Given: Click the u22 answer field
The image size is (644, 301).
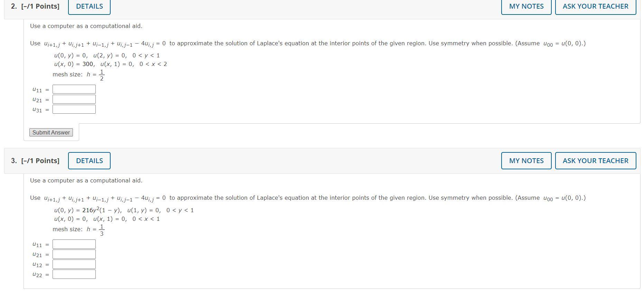Looking at the screenshot, I should pyautogui.click(x=74, y=274).
